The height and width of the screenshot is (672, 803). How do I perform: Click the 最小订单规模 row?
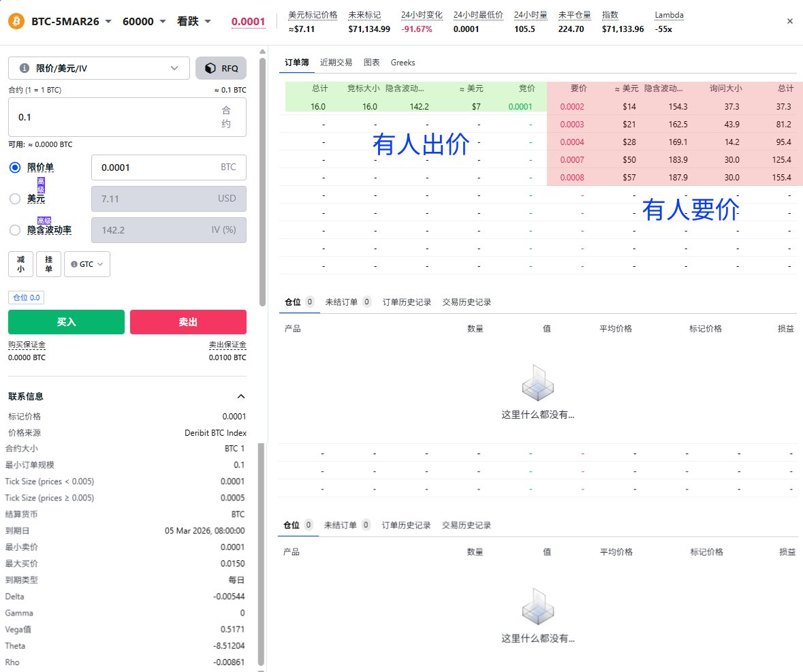(125, 465)
